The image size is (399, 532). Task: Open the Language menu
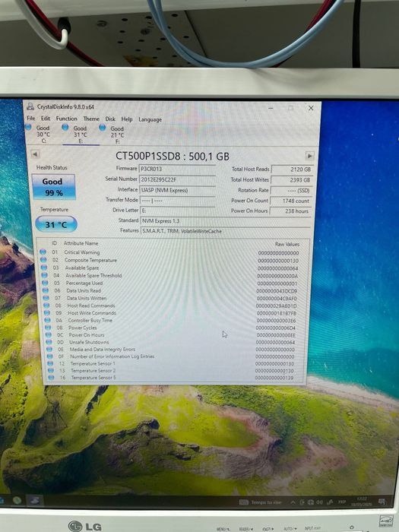[150, 119]
